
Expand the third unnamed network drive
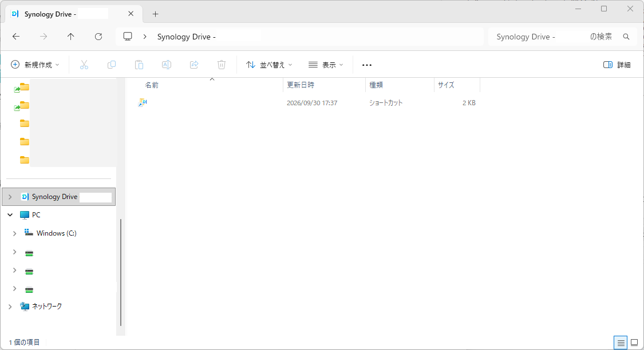pos(15,289)
